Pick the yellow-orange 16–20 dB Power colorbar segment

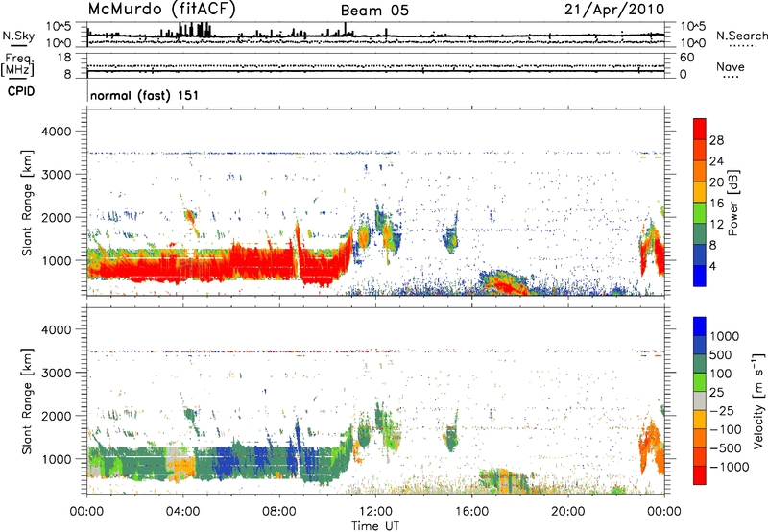coord(700,192)
